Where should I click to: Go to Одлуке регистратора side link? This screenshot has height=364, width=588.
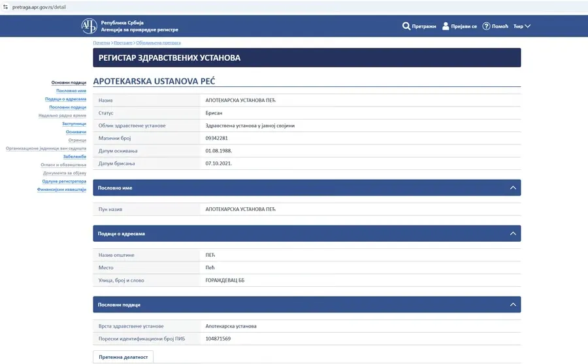coord(64,181)
